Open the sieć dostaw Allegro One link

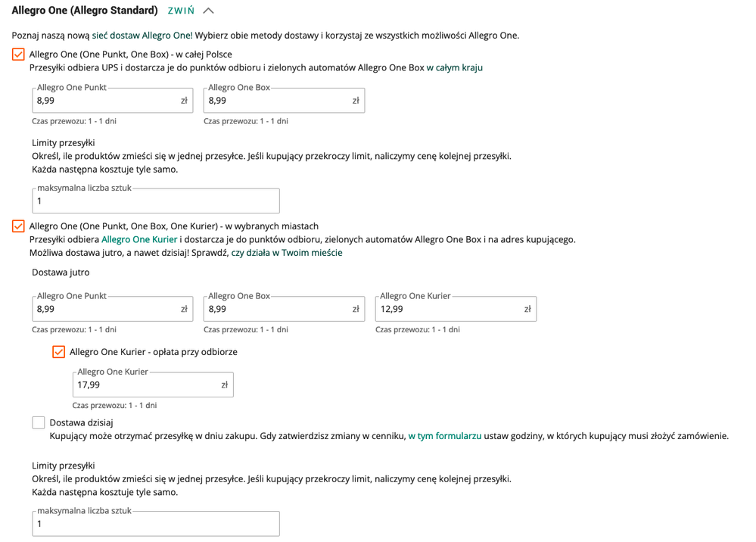click(x=142, y=36)
